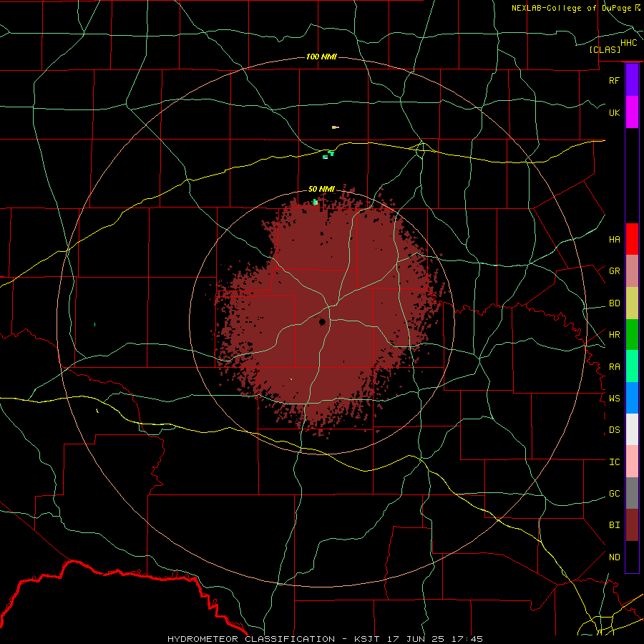Click the HR legend label
The image size is (644, 644).
[x=614, y=335]
